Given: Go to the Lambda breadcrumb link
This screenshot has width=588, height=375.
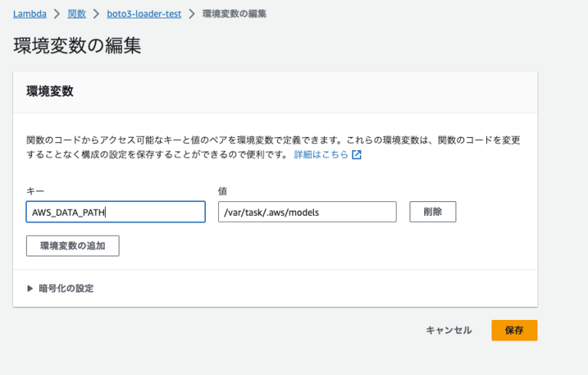Looking at the screenshot, I should tap(30, 14).
